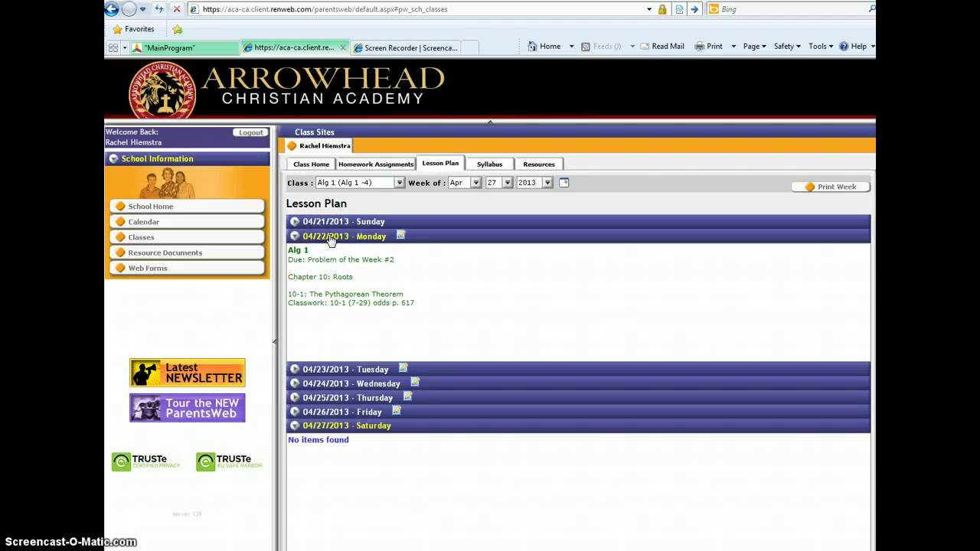The image size is (980, 551).
Task: Open the Tools menu
Action: tap(821, 47)
